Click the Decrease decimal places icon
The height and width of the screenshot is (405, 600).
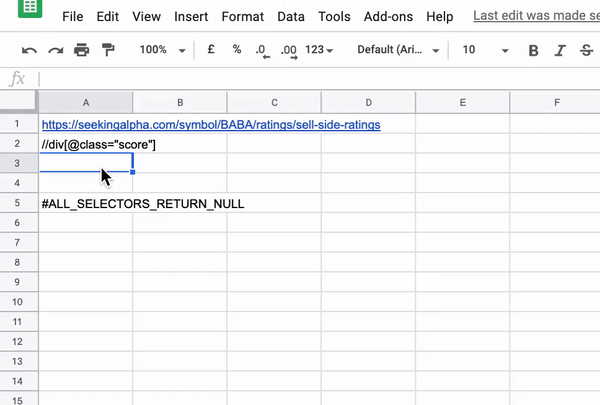coord(262,51)
